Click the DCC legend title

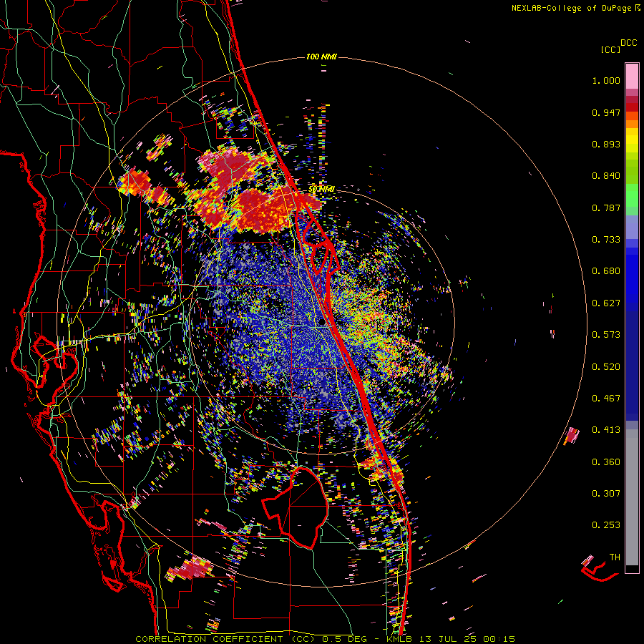[628, 43]
